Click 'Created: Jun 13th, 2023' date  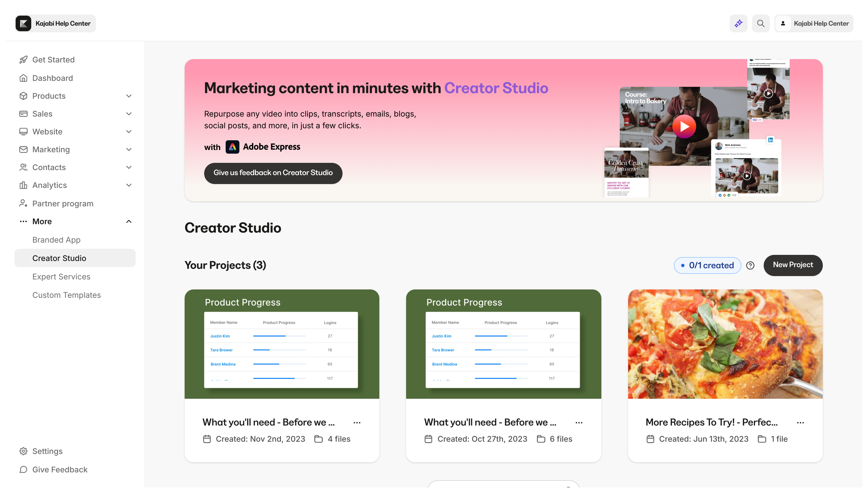703,439
